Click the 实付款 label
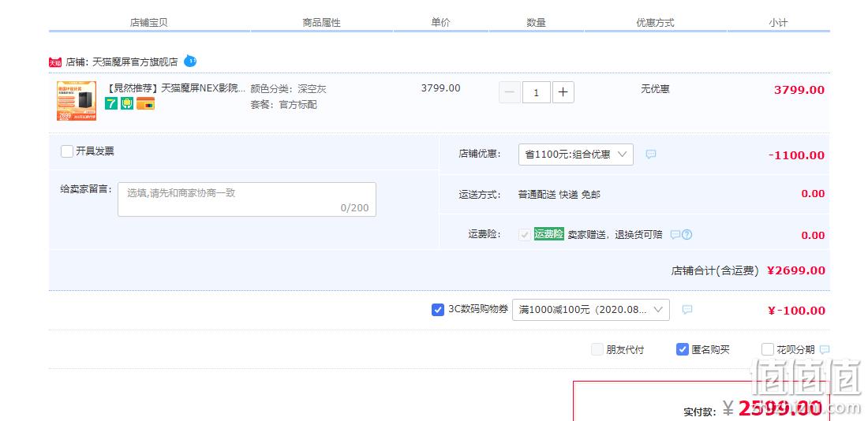 (x=700, y=412)
